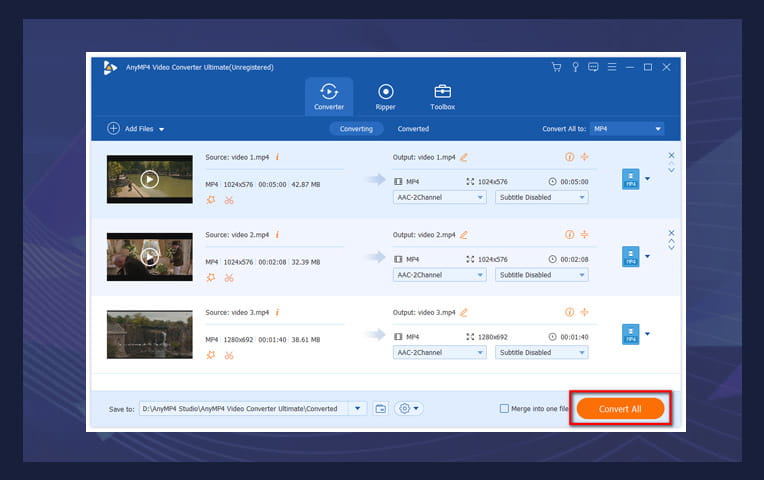Open output folder next to save path

[x=380, y=408]
